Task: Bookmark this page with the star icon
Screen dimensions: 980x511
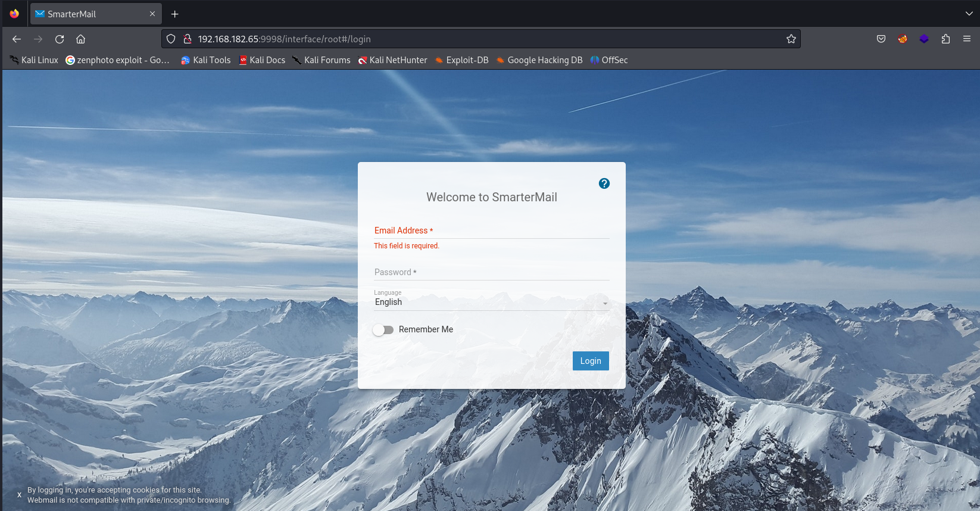Action: point(791,39)
